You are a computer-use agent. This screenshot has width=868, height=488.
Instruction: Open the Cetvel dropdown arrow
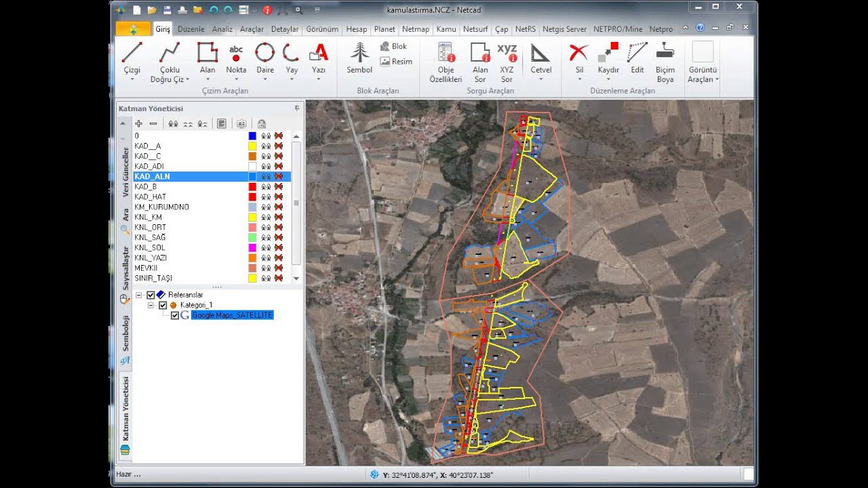(x=540, y=79)
